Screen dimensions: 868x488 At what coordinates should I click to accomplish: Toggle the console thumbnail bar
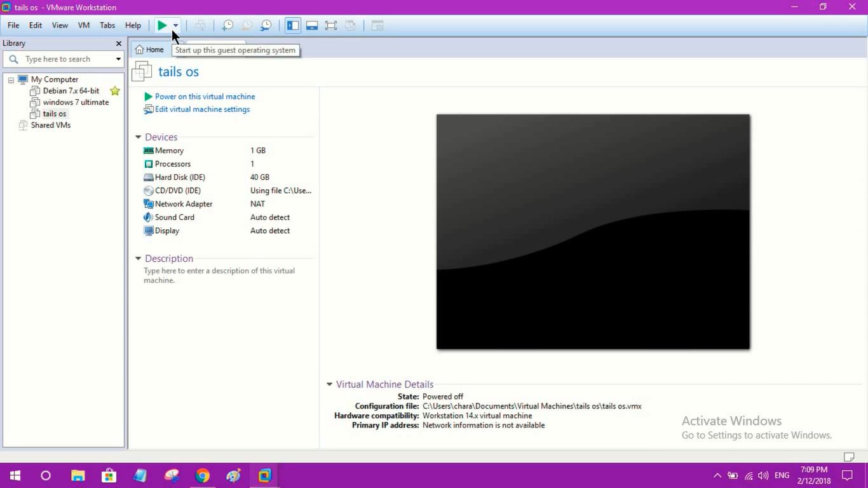(x=312, y=25)
